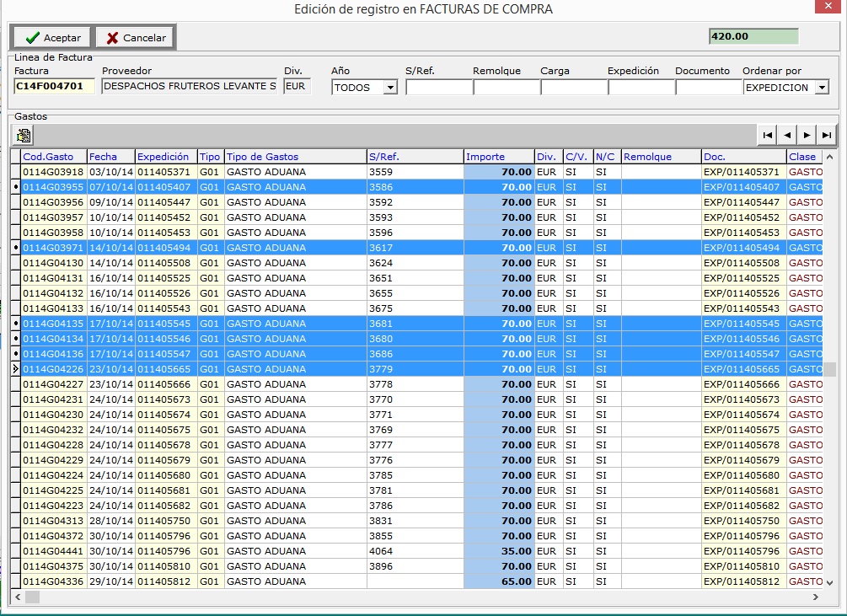Click the grid's scroll-down arrow

[829, 582]
